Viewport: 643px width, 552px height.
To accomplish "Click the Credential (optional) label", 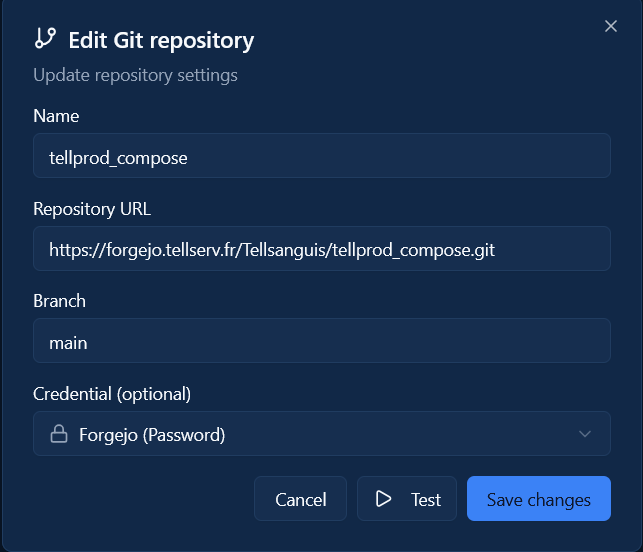I will (112, 393).
